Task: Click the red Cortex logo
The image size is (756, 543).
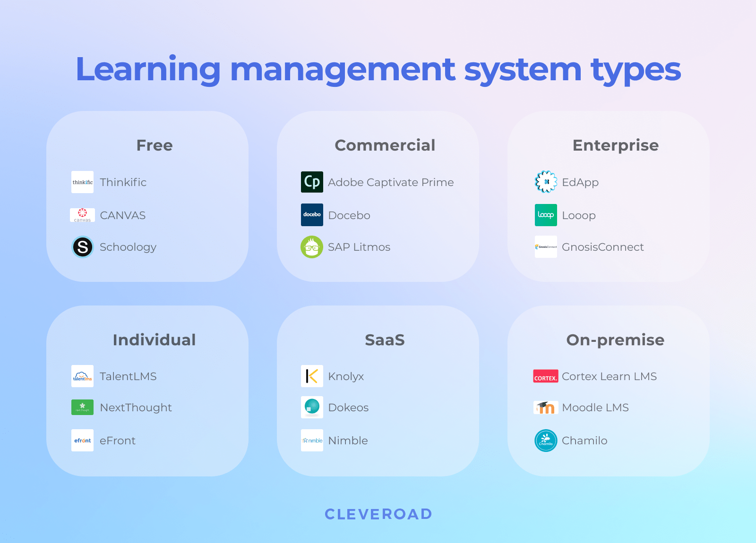Action: click(x=546, y=376)
